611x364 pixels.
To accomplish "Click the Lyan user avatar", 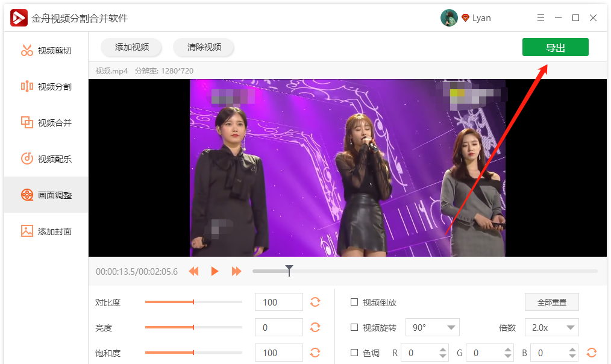I will pyautogui.click(x=449, y=18).
